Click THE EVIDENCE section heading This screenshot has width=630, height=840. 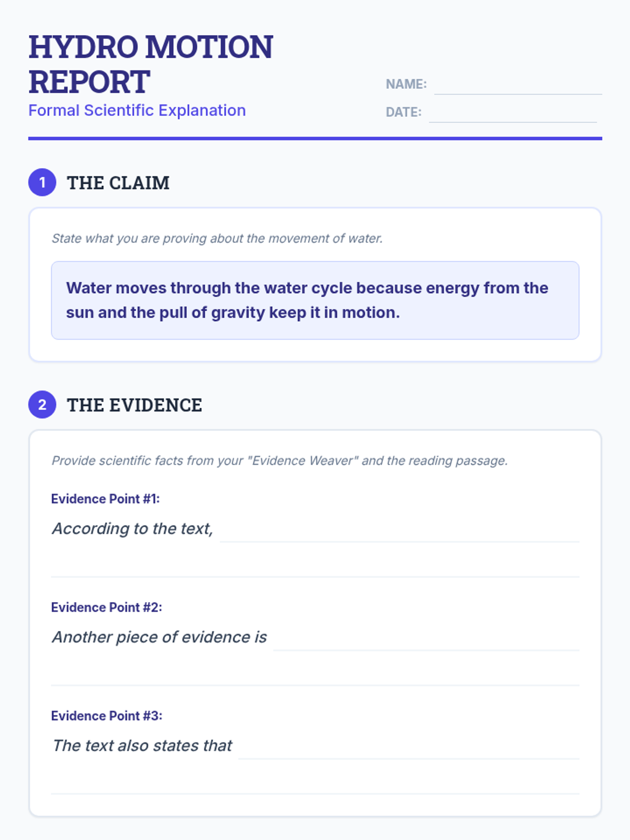click(134, 405)
